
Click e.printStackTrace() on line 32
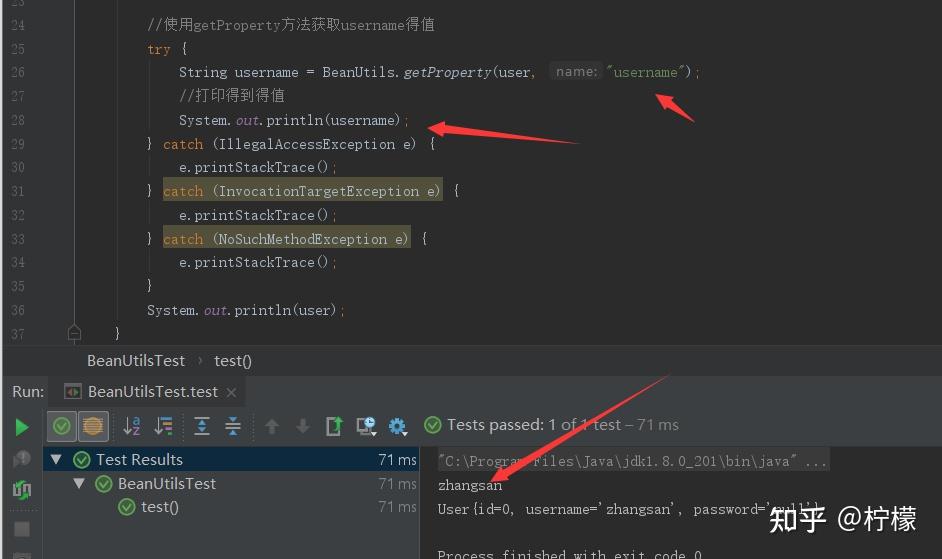click(258, 215)
